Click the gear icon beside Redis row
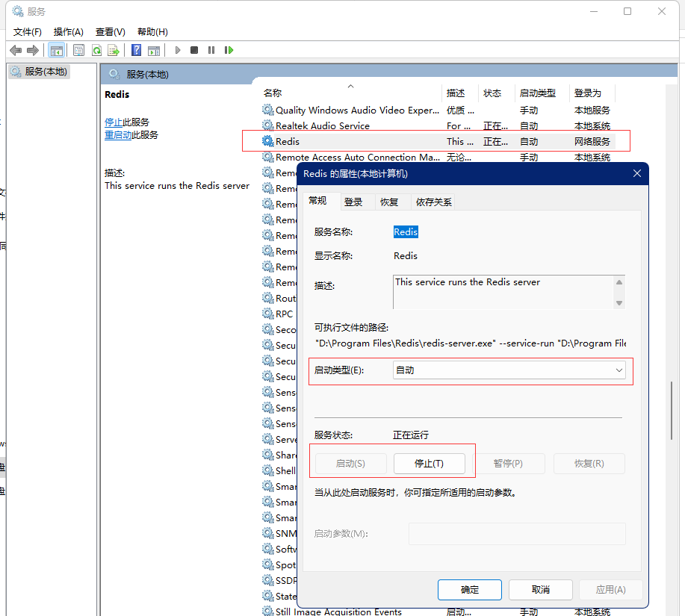The width and height of the screenshot is (685, 616). 267,141
